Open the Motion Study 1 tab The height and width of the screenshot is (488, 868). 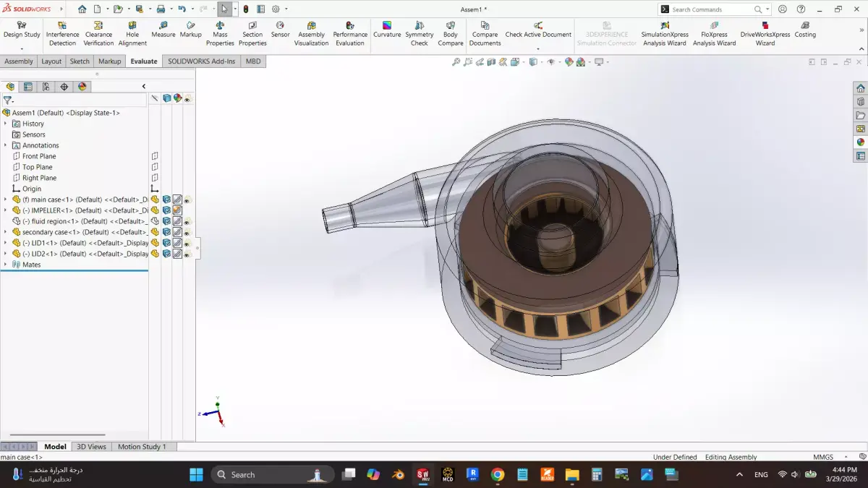click(142, 446)
